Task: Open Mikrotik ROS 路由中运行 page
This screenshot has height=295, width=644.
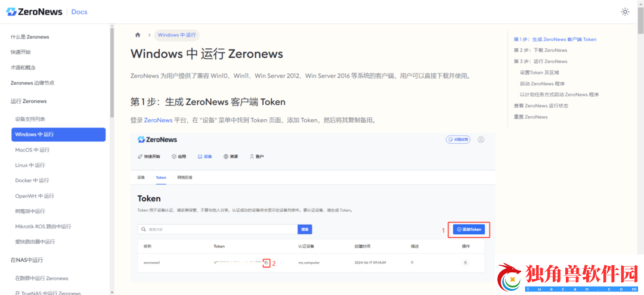Action: coord(43,226)
